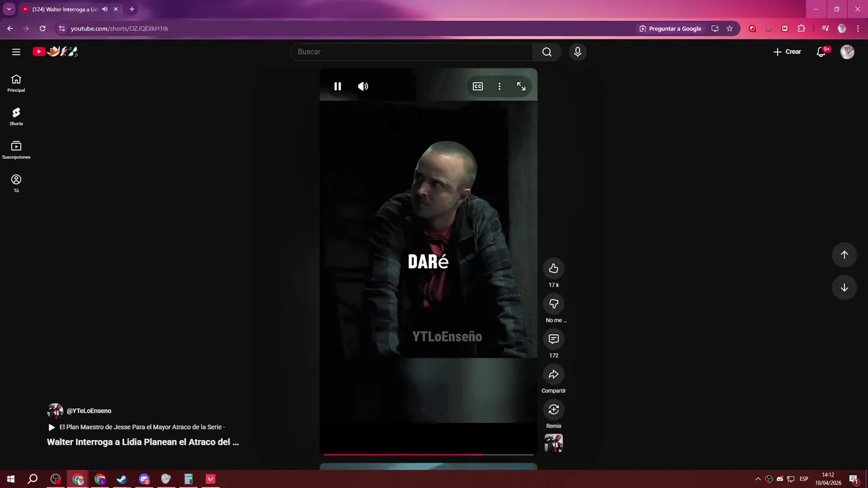The image size is (868, 488).
Task: Close the Walter Interroga a Lidia tab
Action: tap(116, 9)
